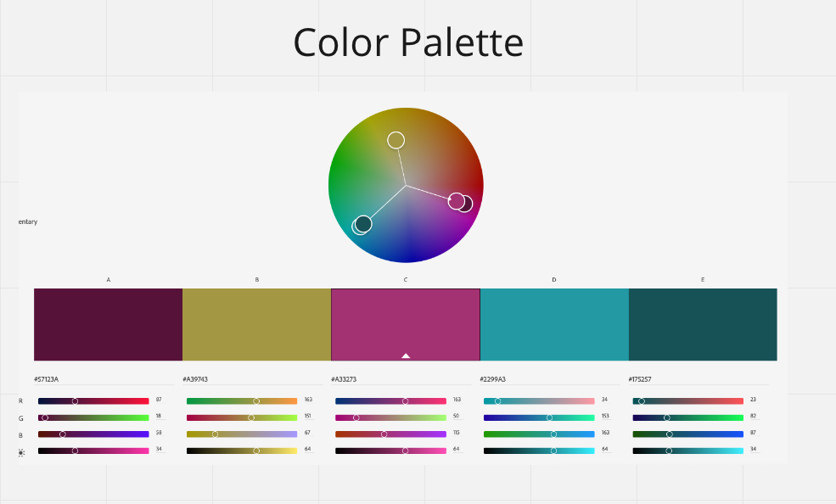Click the red value field 23 for color E

click(x=754, y=400)
